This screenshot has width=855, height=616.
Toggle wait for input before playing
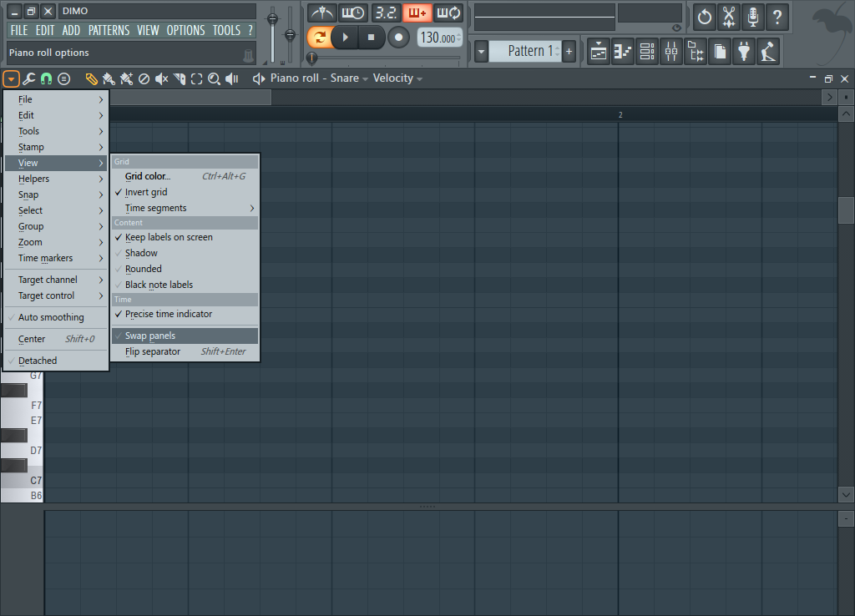tap(353, 12)
